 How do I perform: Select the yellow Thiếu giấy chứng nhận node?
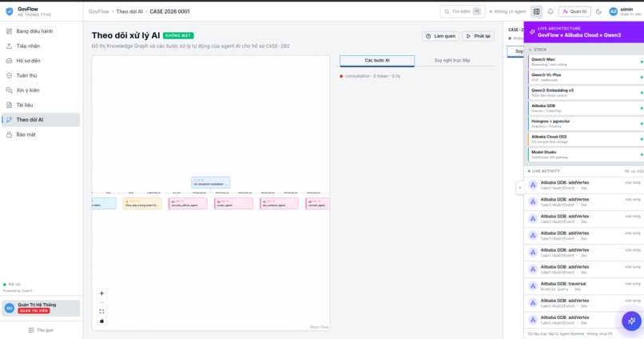[142, 203]
